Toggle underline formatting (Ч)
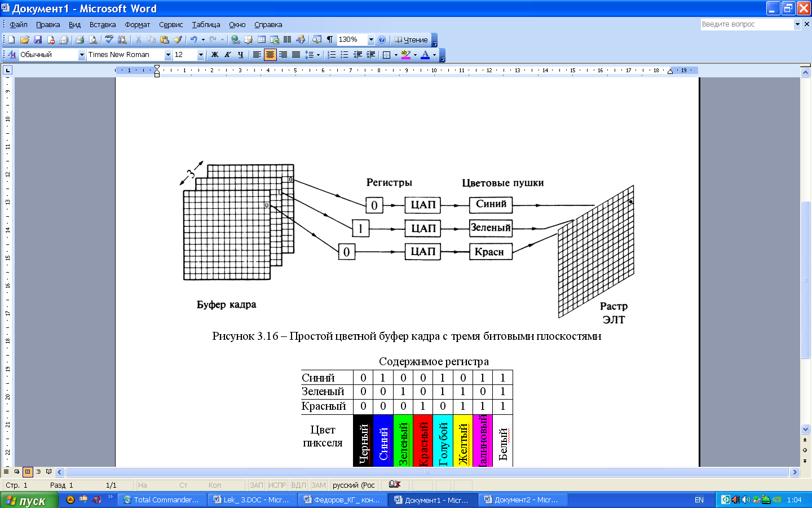Image resolution: width=812 pixels, height=508 pixels. [x=241, y=55]
